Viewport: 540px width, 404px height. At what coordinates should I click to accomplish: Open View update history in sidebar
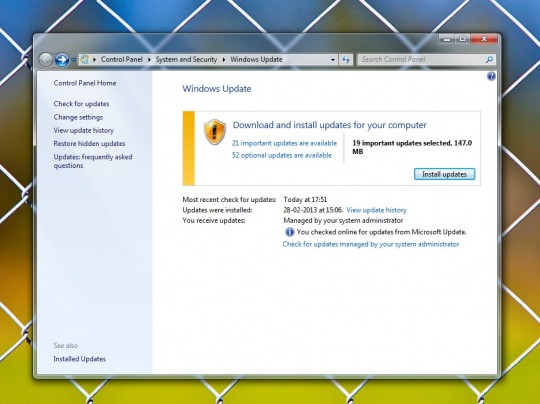click(x=84, y=130)
